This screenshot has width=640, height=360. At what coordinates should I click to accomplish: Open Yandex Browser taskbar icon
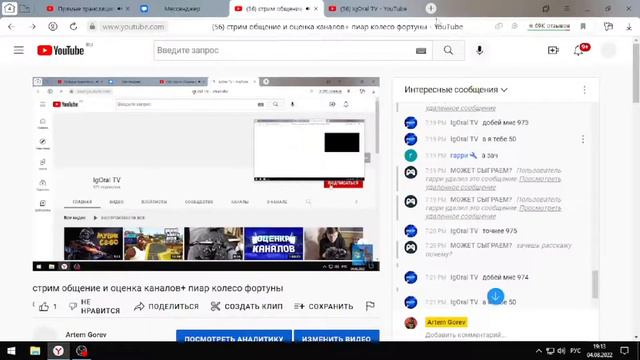(58, 351)
